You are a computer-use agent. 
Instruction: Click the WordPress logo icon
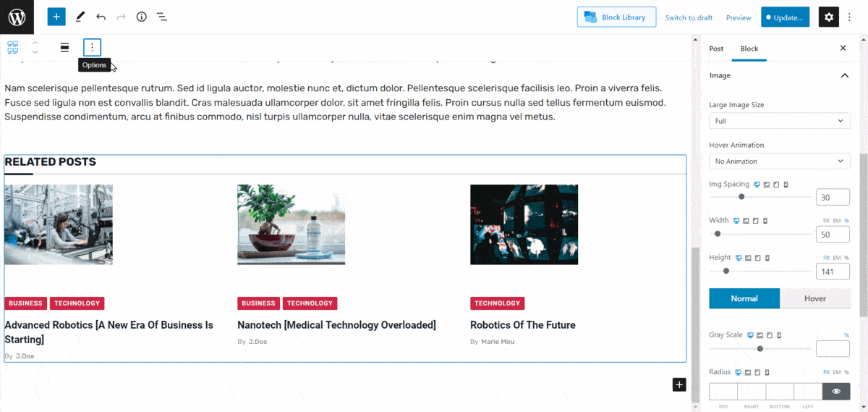pyautogui.click(x=17, y=17)
